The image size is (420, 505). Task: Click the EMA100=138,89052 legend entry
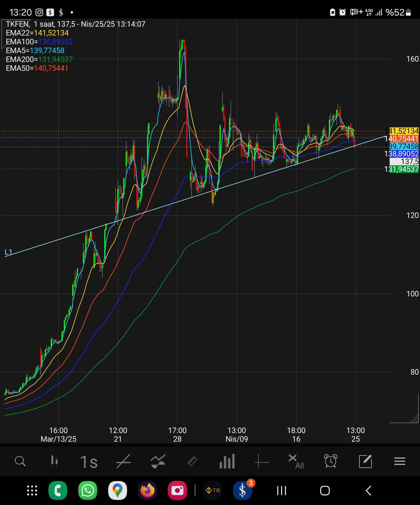pyautogui.click(x=39, y=41)
